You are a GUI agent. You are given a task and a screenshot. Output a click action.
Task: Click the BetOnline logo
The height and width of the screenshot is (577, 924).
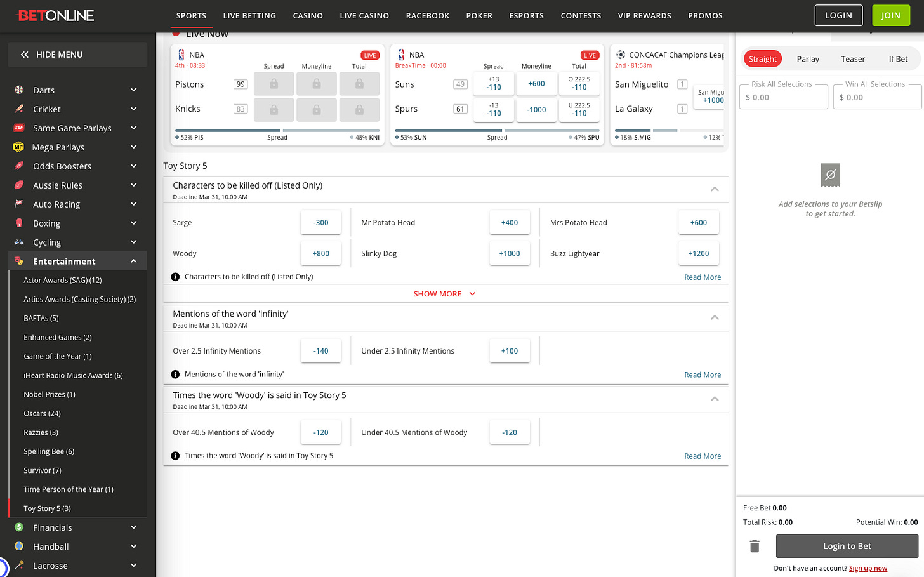(x=56, y=15)
